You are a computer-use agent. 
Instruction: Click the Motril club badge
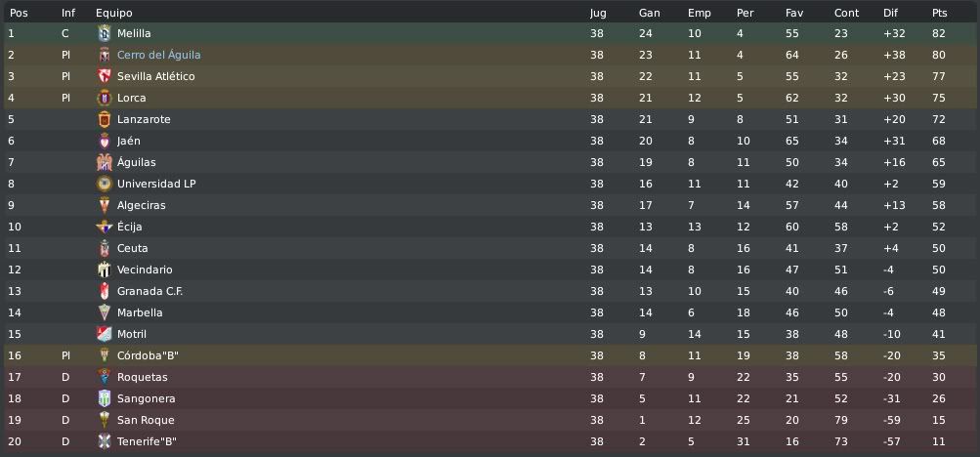105,334
